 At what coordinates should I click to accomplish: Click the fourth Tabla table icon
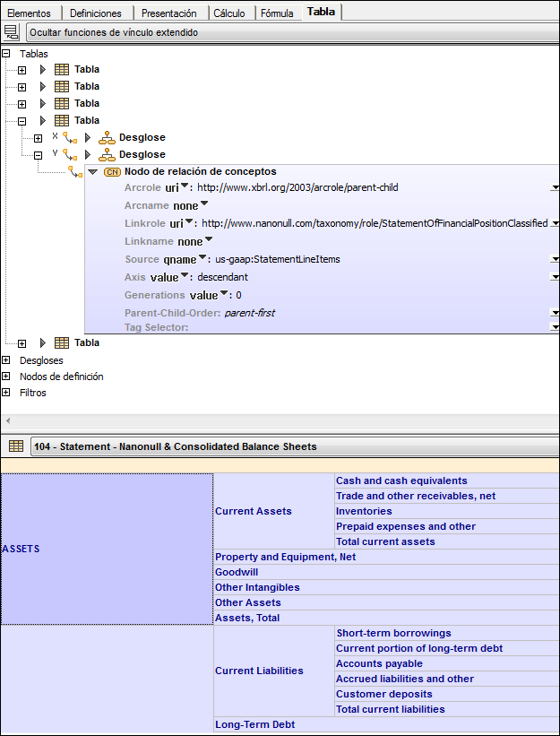[62, 121]
